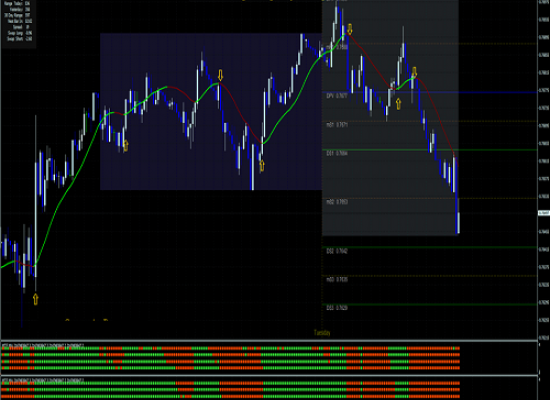Click the Tuesday day separator label
550x400 pixels.
tap(322, 332)
